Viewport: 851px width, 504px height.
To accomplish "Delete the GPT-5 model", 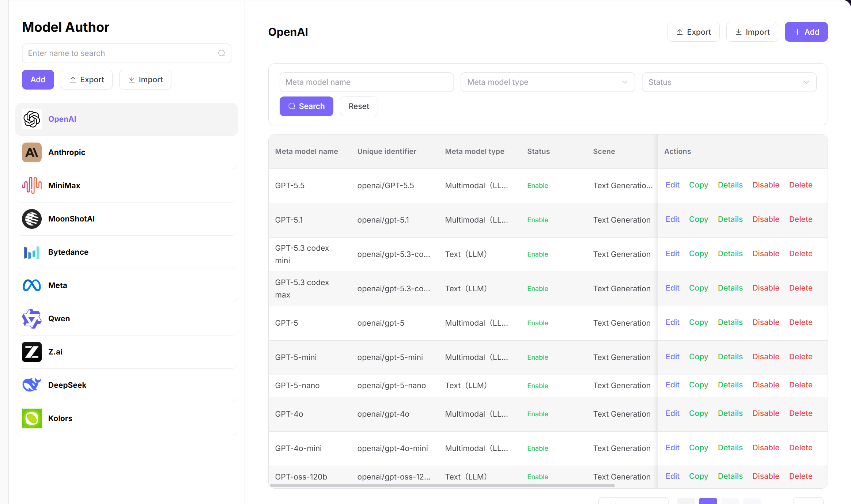I will (x=801, y=322).
